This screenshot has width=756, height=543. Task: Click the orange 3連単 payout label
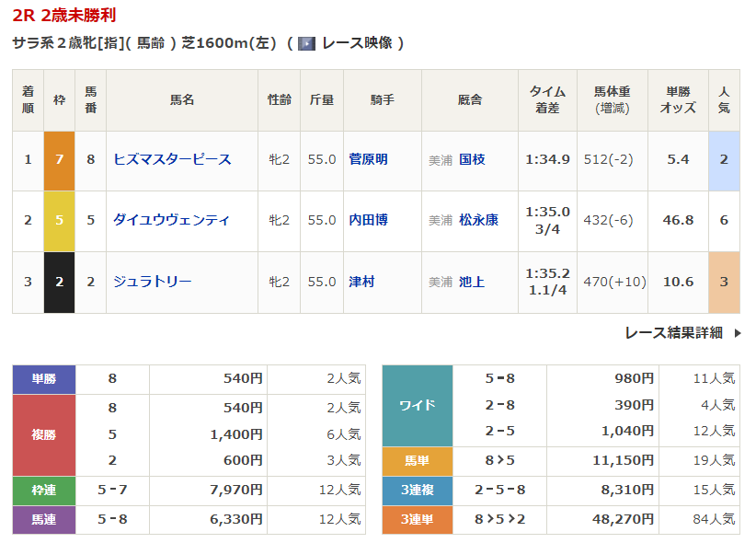click(x=418, y=520)
